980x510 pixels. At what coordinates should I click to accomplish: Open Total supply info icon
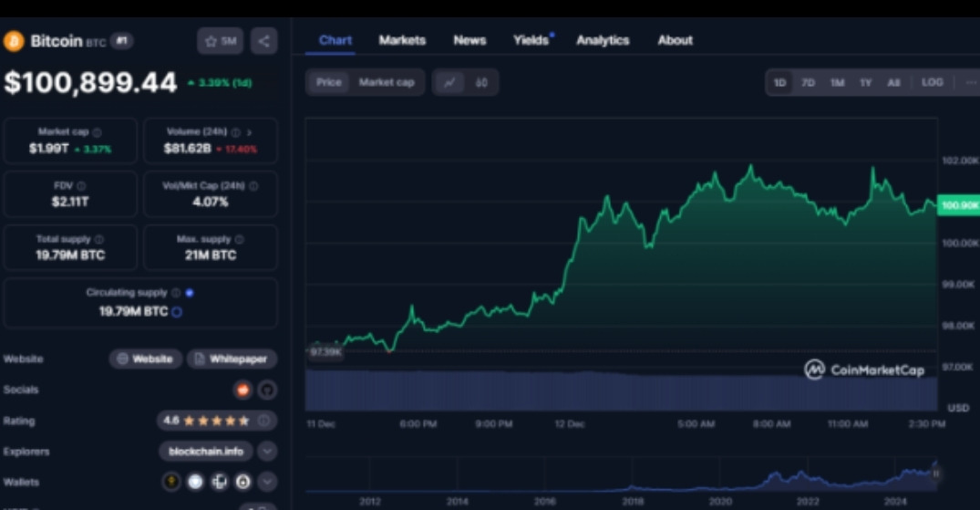pyautogui.click(x=98, y=239)
